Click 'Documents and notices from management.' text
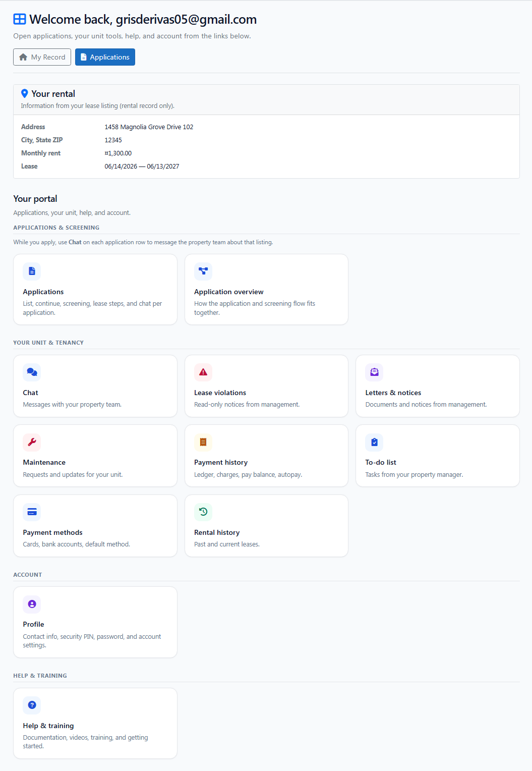Screen dimensions: 532x771 (x=426, y=405)
